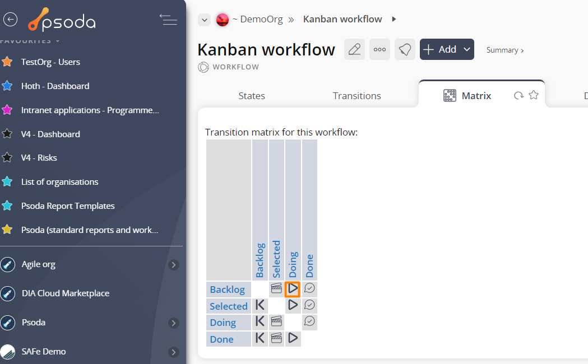The width and height of the screenshot is (588, 364).
Task: Collapse the sidebar with the hamburger icon
Action: pyautogui.click(x=168, y=20)
